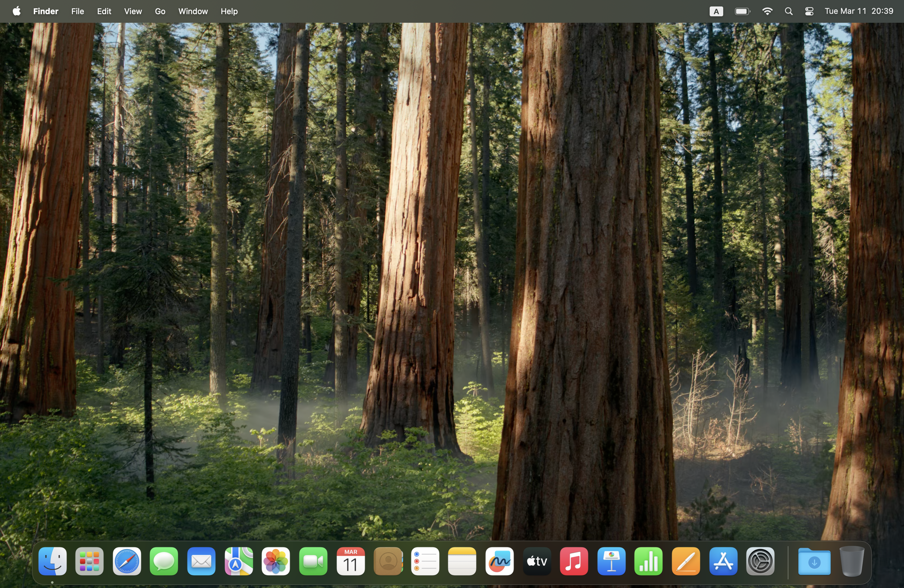Open Photos app from dock
Screen dimensions: 904x588
[x=276, y=561]
